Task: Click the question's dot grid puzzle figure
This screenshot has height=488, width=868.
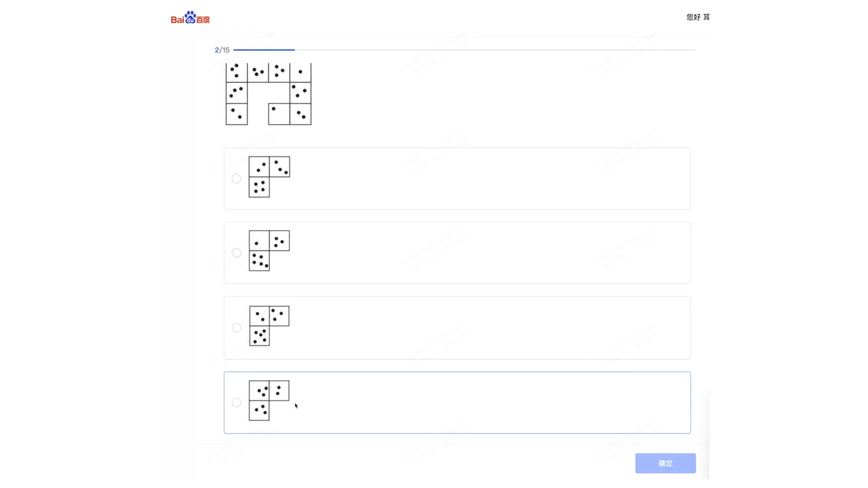Action: coord(269,94)
